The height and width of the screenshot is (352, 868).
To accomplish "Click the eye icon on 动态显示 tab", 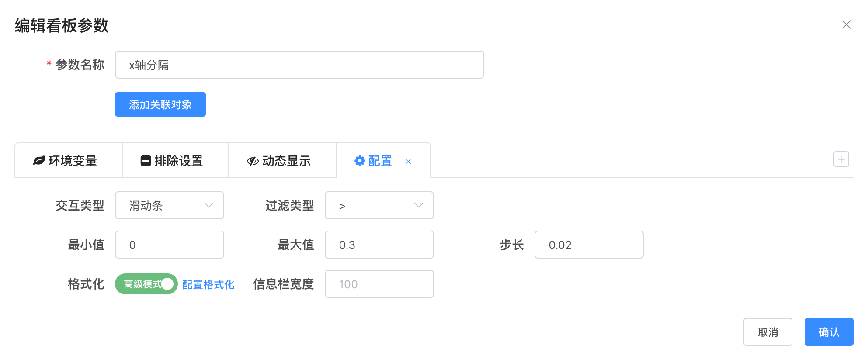I will tap(253, 161).
